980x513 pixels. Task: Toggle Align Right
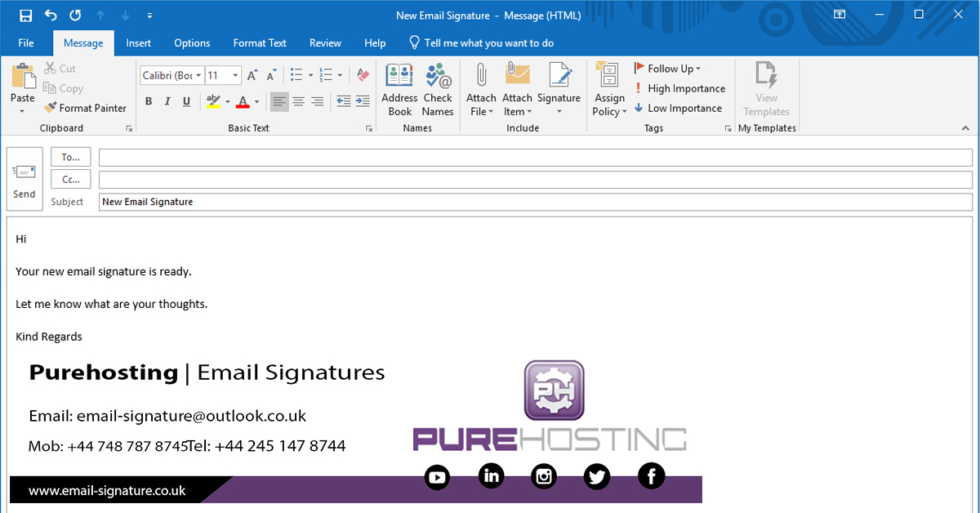[317, 101]
